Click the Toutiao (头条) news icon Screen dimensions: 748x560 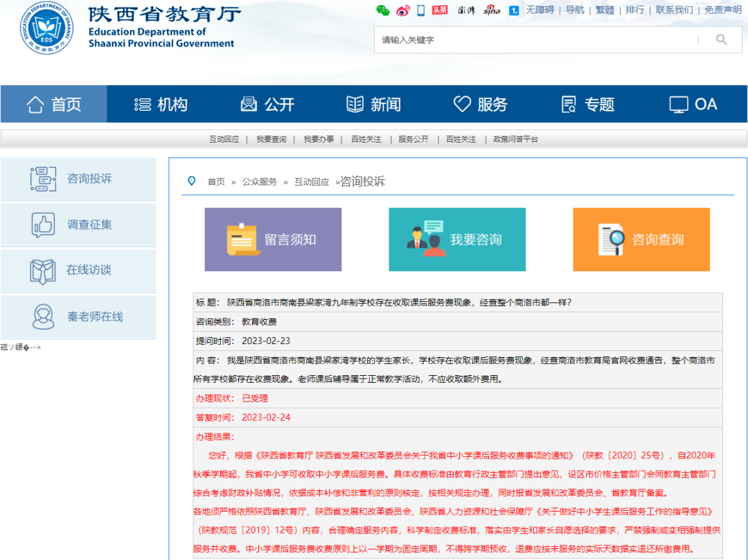coord(439,10)
